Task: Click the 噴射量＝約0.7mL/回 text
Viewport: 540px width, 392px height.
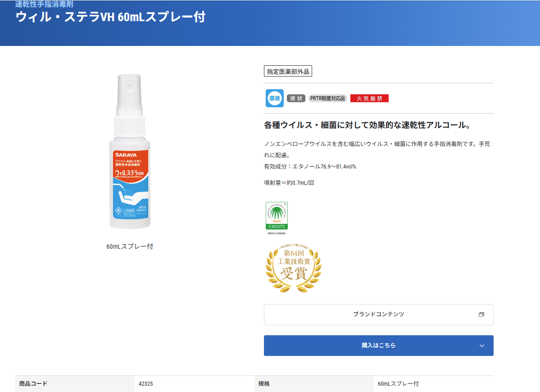Action: tap(289, 183)
